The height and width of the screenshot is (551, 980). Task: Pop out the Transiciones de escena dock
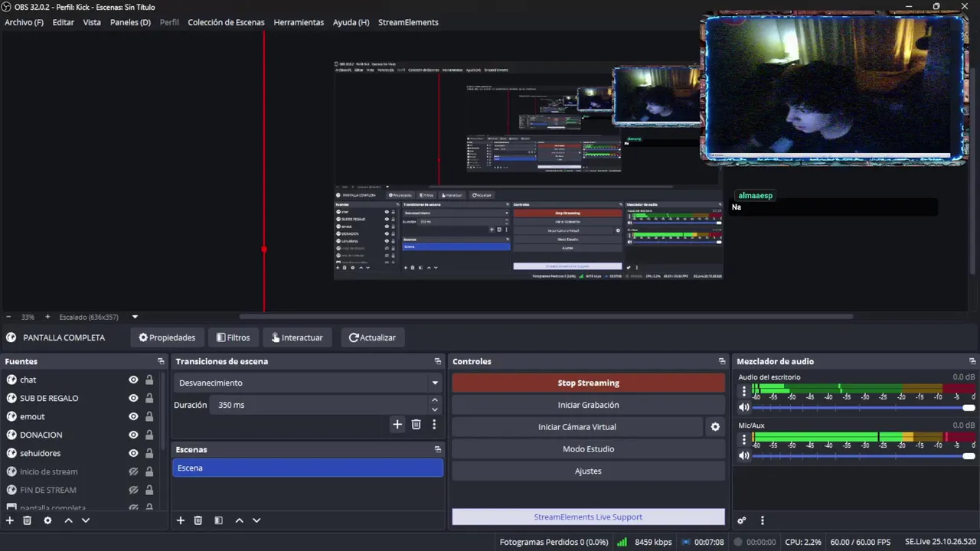coord(438,361)
